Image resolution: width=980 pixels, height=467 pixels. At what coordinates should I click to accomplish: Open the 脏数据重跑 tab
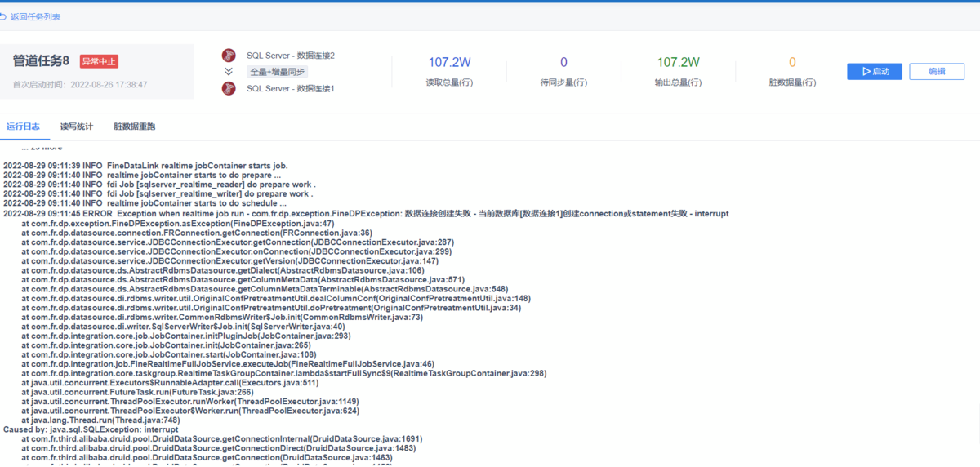(135, 127)
